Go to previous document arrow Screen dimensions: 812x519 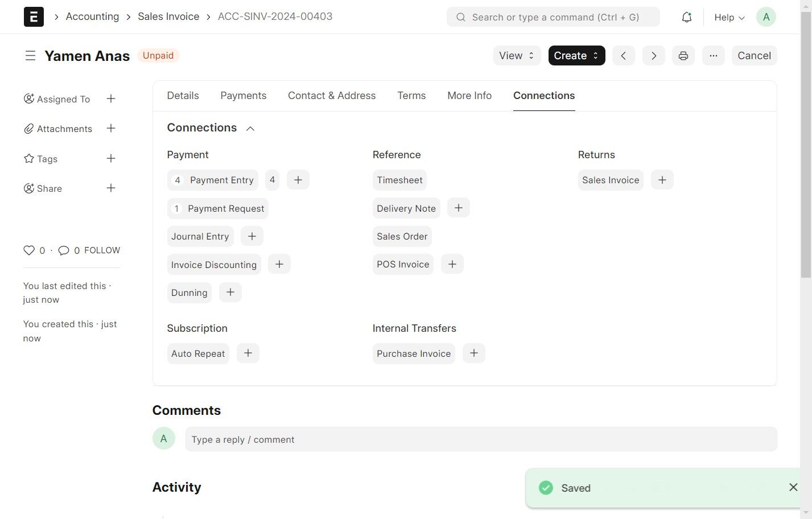point(624,56)
